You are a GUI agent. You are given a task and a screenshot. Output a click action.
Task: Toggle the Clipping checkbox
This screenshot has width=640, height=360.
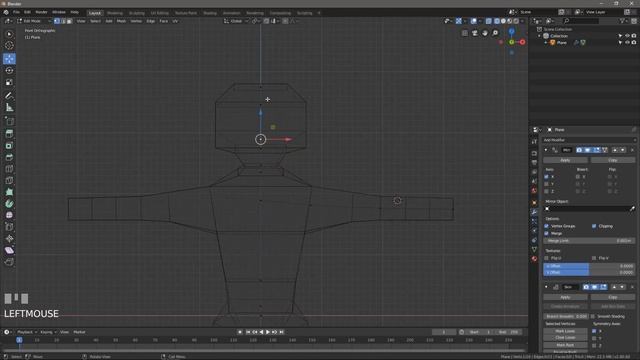594,226
